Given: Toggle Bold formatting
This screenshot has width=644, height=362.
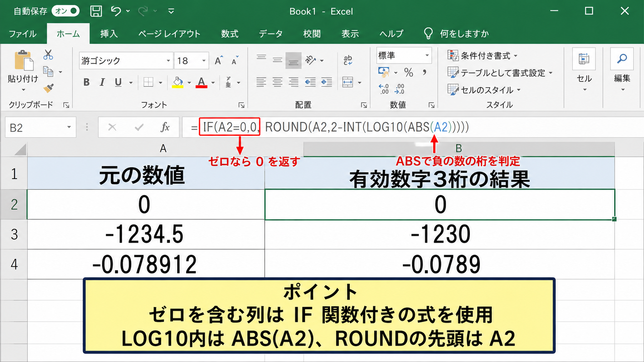Looking at the screenshot, I should tap(87, 82).
